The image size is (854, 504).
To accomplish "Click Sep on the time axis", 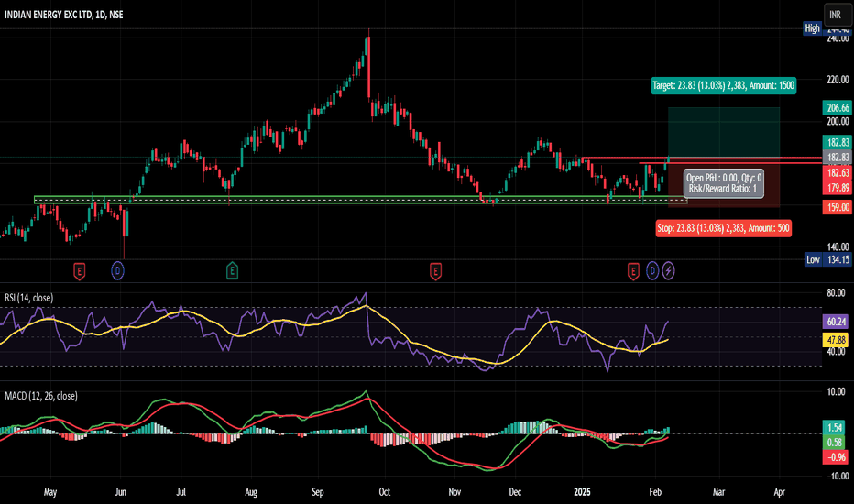I will [318, 492].
